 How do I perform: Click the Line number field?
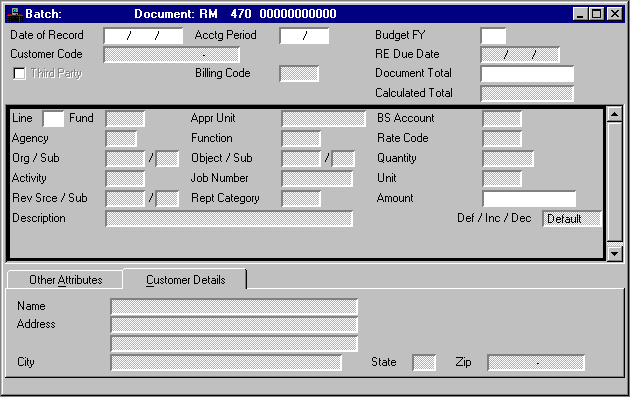pyautogui.click(x=53, y=119)
